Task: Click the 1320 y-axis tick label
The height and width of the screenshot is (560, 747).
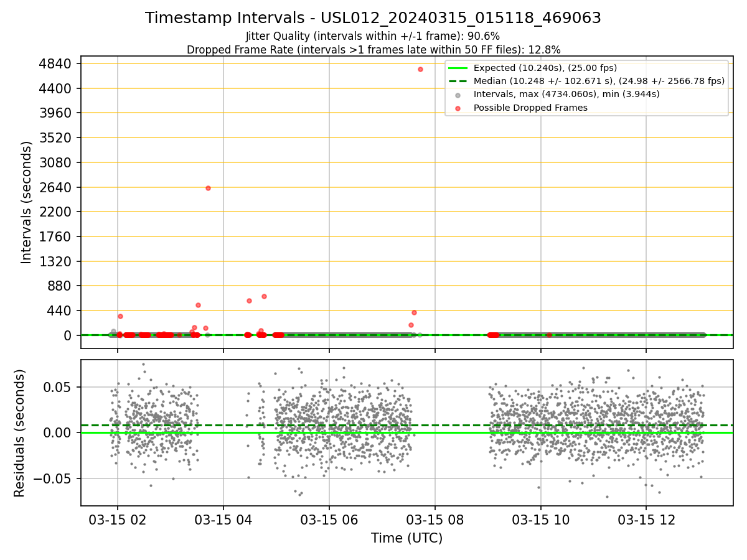Action: coord(55,261)
